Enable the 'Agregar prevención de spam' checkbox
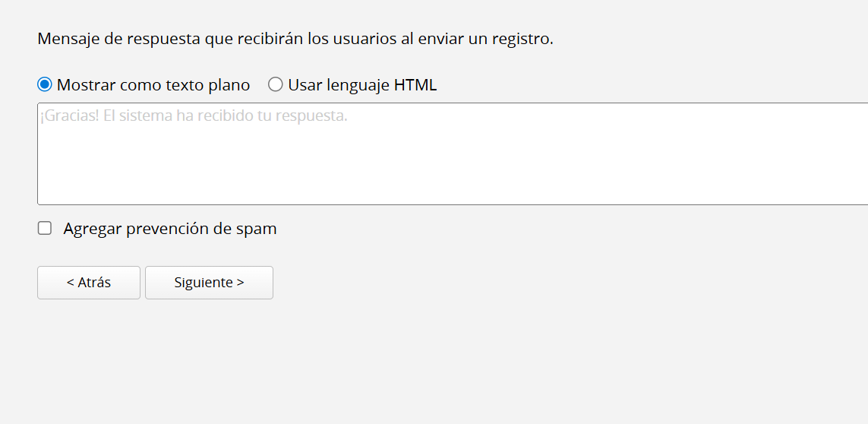This screenshot has height=424, width=868. pos(45,229)
